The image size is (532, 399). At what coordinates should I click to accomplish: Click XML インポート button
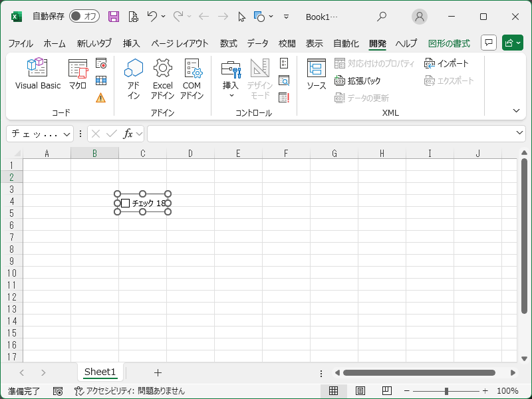tap(446, 63)
